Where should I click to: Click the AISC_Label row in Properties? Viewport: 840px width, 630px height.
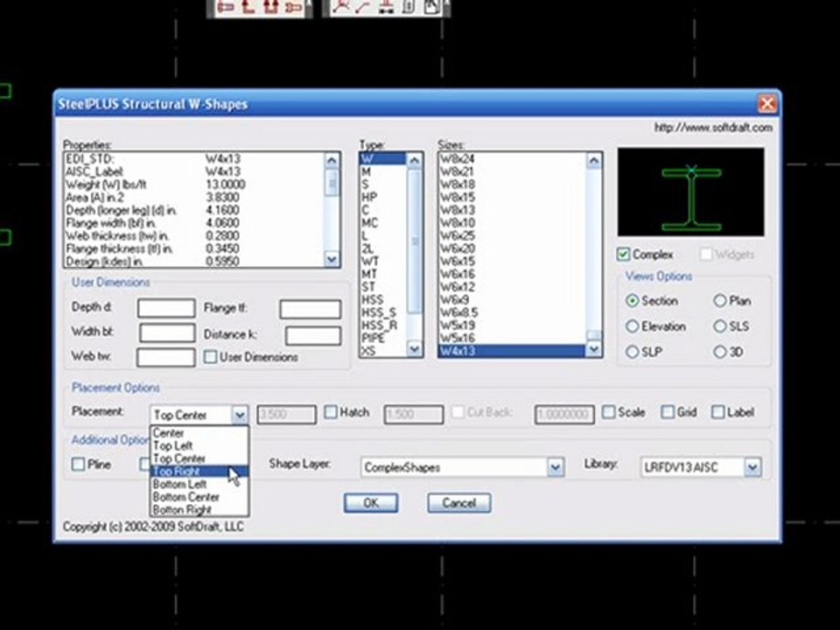tap(194, 171)
